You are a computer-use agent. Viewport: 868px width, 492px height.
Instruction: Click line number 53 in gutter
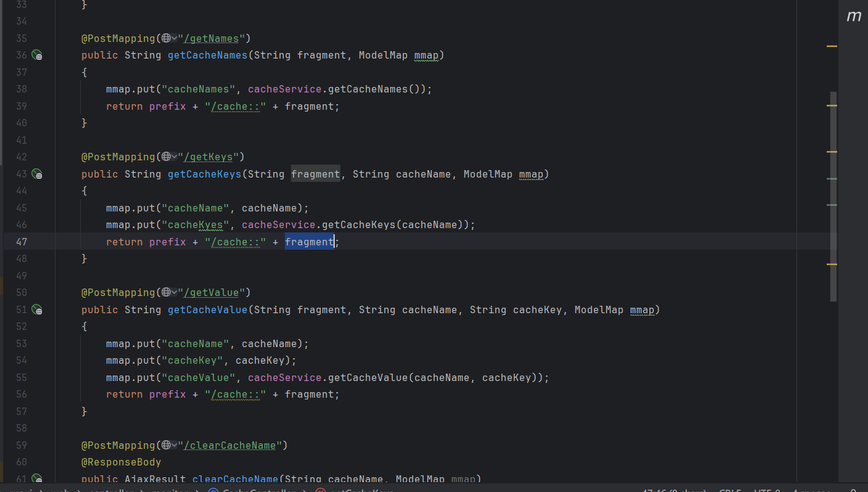pyautogui.click(x=22, y=343)
